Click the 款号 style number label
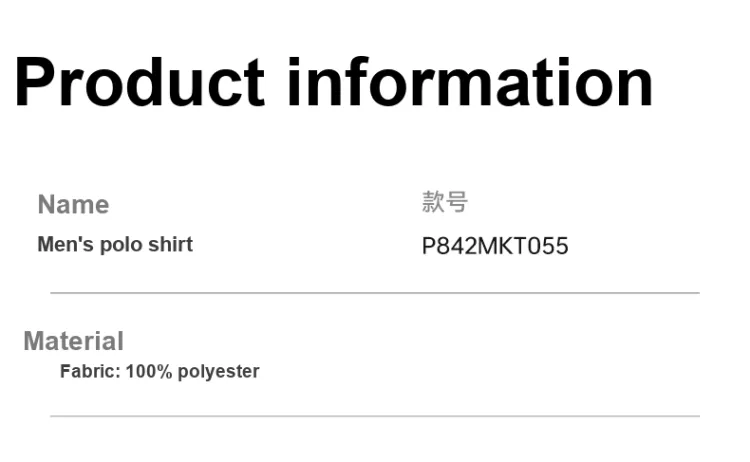Image resolution: width=750 pixels, height=462 pixels. [444, 202]
